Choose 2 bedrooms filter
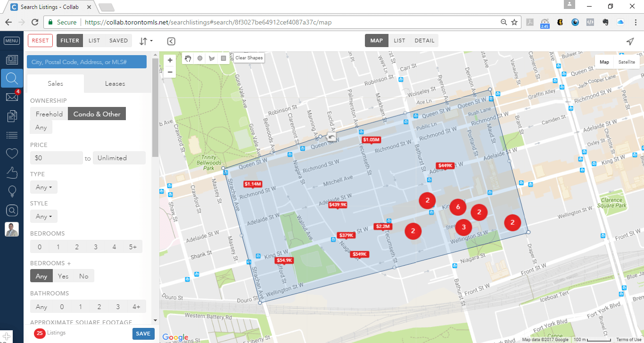The height and width of the screenshot is (343, 644). (77, 247)
